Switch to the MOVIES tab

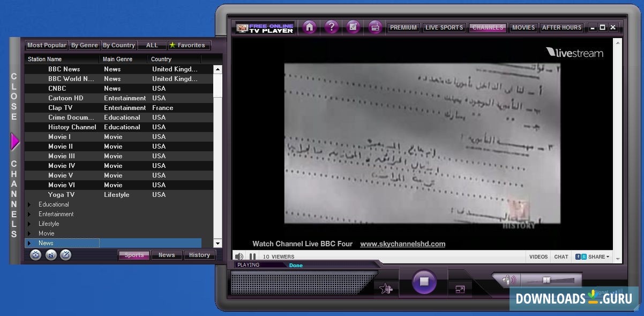[x=523, y=27]
